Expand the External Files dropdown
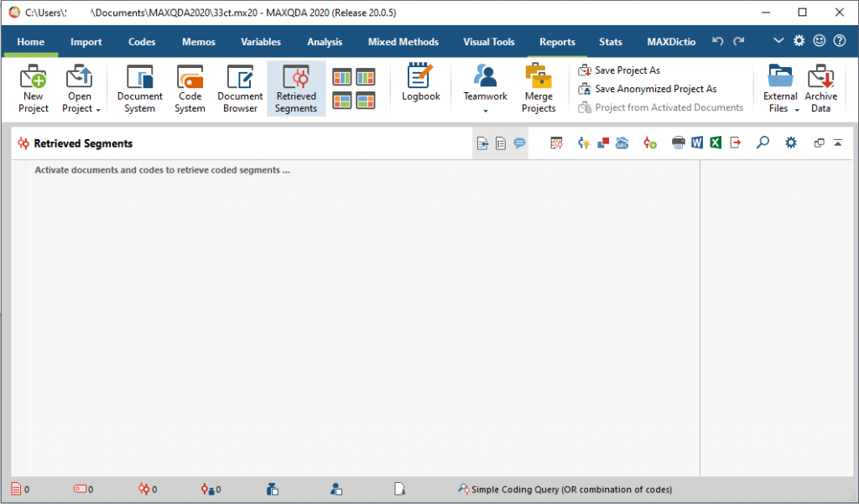 [x=797, y=110]
